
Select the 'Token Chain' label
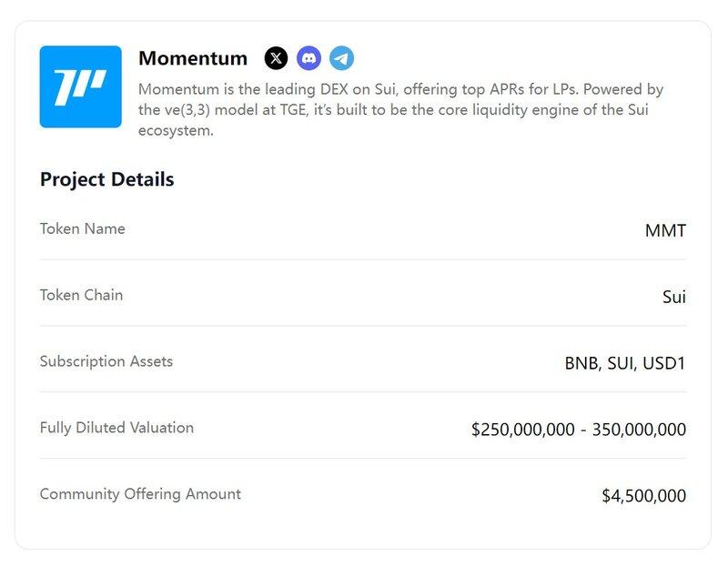point(81,295)
